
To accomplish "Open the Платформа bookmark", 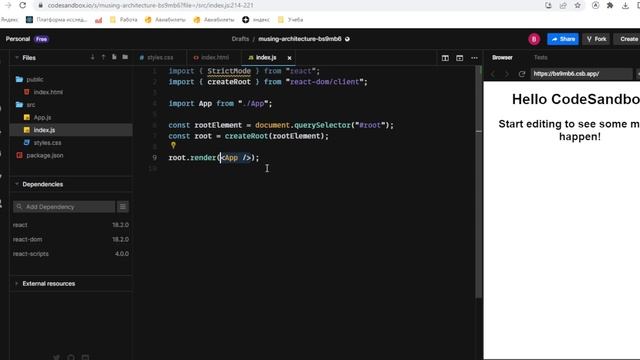I will click(x=56, y=20).
